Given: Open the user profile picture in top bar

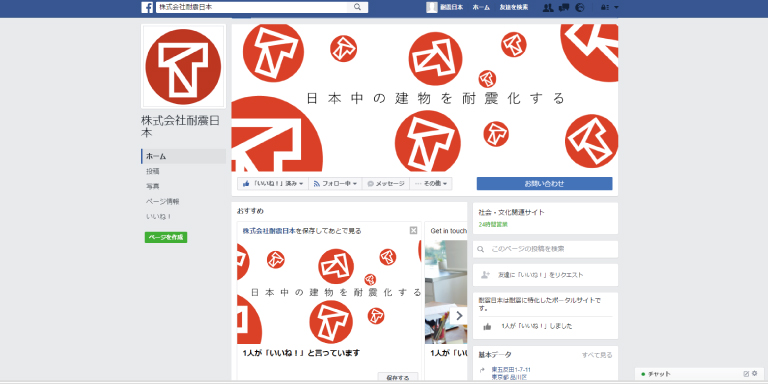Looking at the screenshot, I should pos(432,7).
